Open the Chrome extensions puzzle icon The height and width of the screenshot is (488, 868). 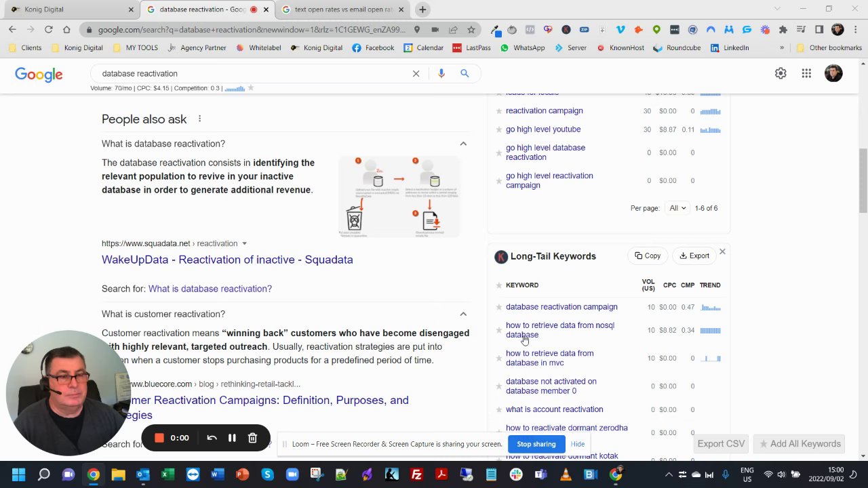pos(783,29)
